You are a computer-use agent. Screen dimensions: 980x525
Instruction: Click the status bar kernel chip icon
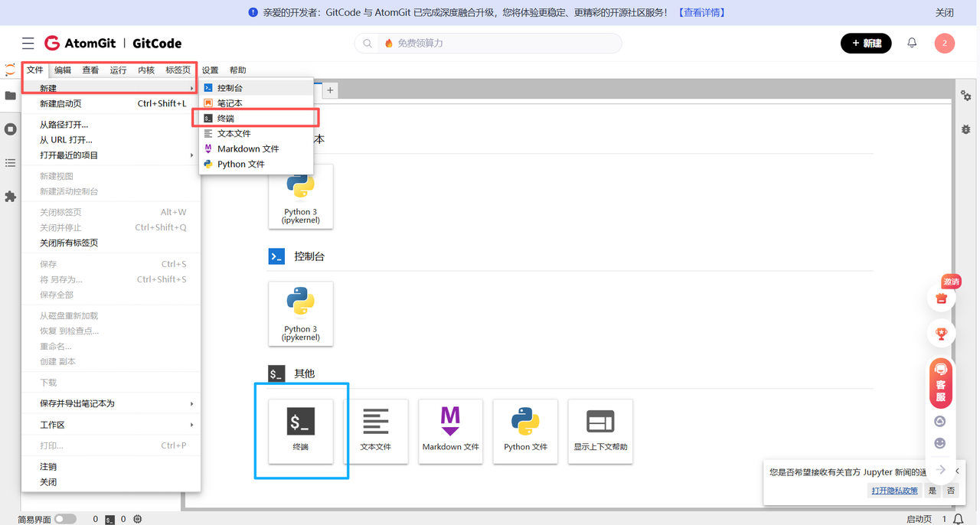137,519
